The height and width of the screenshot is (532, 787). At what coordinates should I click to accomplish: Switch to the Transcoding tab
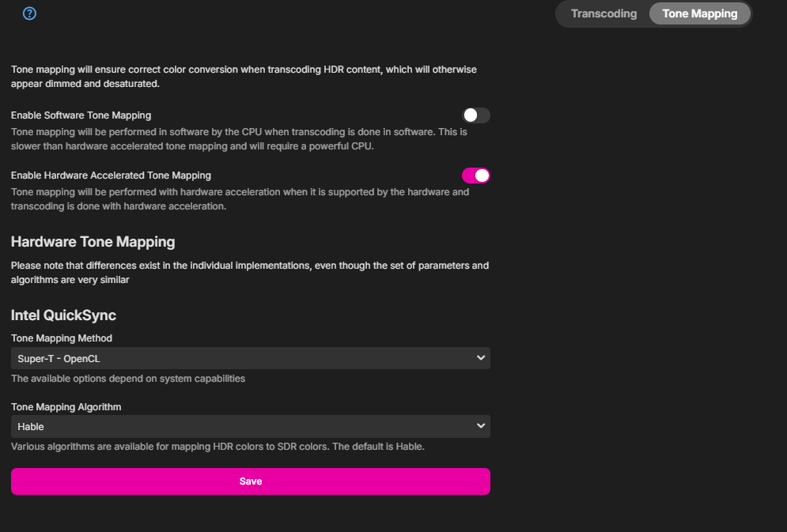[603, 13]
